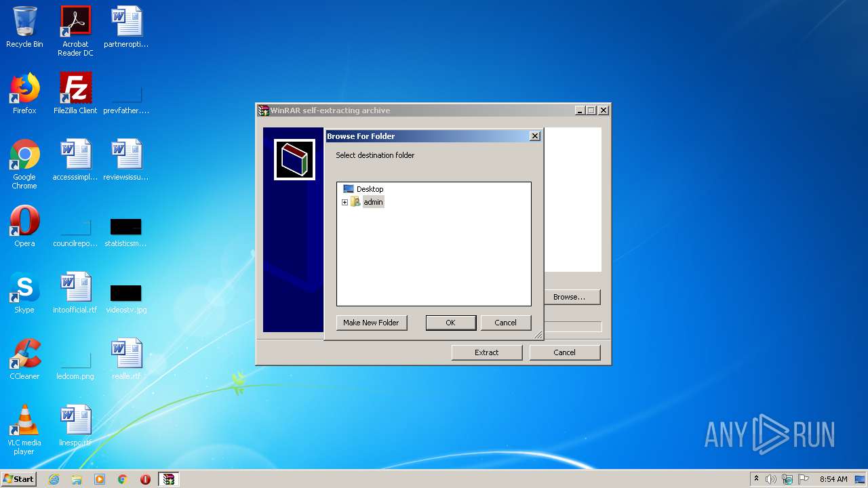The width and height of the screenshot is (868, 488).
Task: Open Google Chrome desktop shortcut
Action: click(24, 164)
